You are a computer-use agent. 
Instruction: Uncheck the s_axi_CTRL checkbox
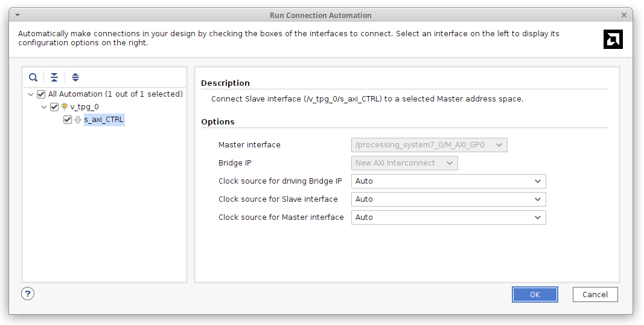point(68,120)
